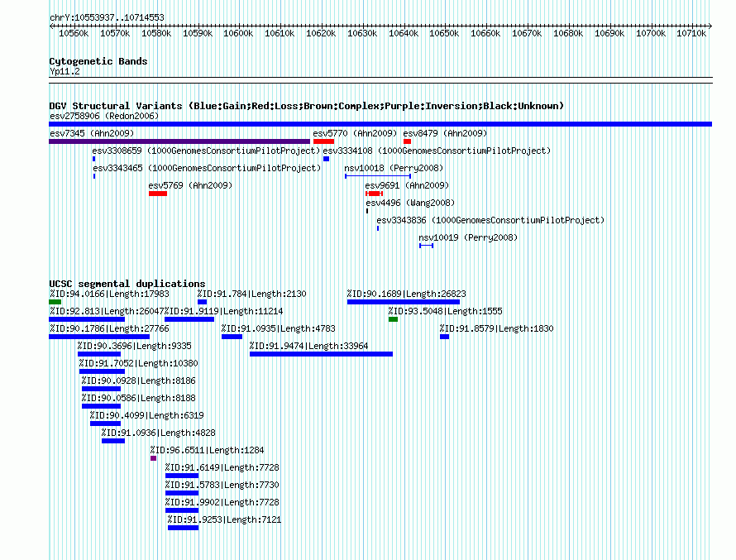Click the 10710k ruler position
736x560 pixels.
coord(691,33)
